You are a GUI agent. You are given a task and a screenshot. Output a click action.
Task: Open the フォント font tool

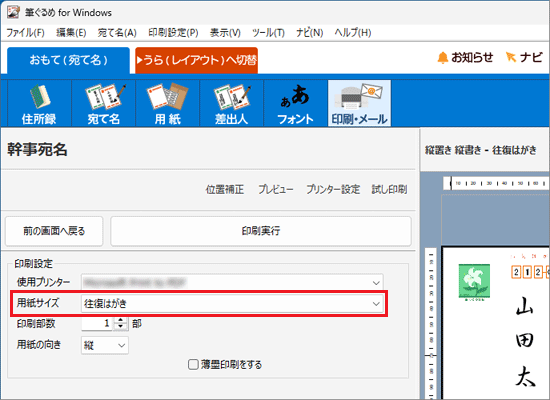[295, 104]
